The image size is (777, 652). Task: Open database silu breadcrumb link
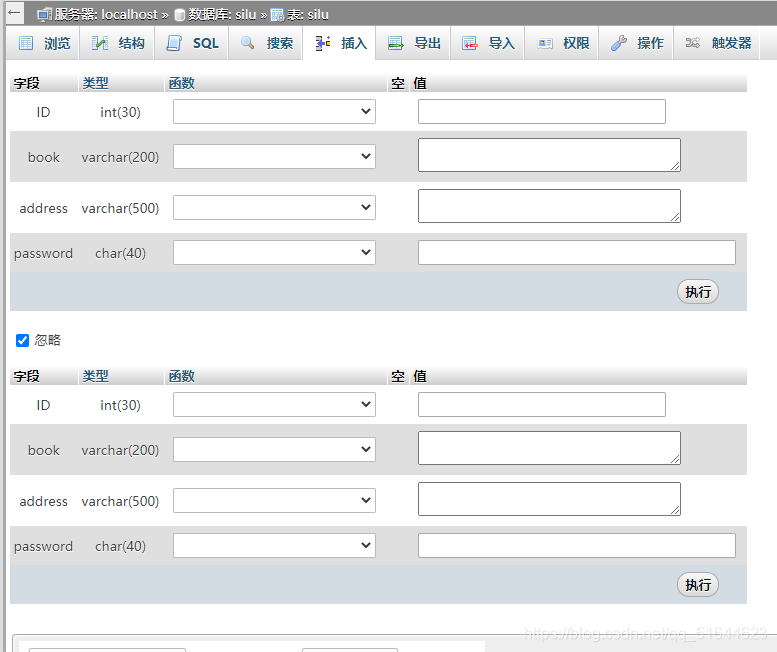(x=222, y=15)
